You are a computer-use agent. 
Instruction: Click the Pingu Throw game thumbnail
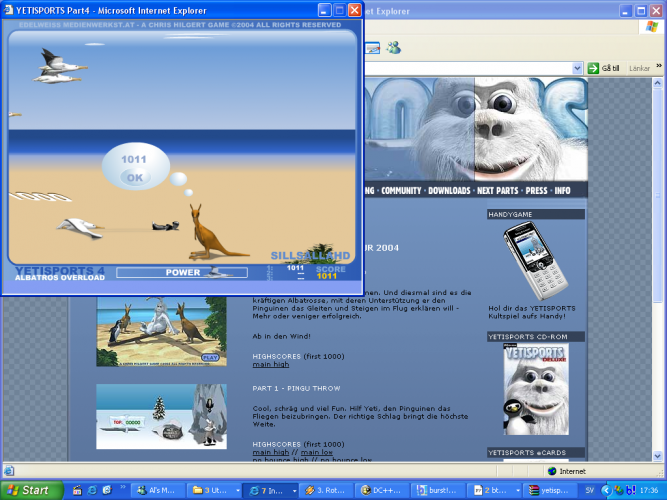click(x=160, y=416)
